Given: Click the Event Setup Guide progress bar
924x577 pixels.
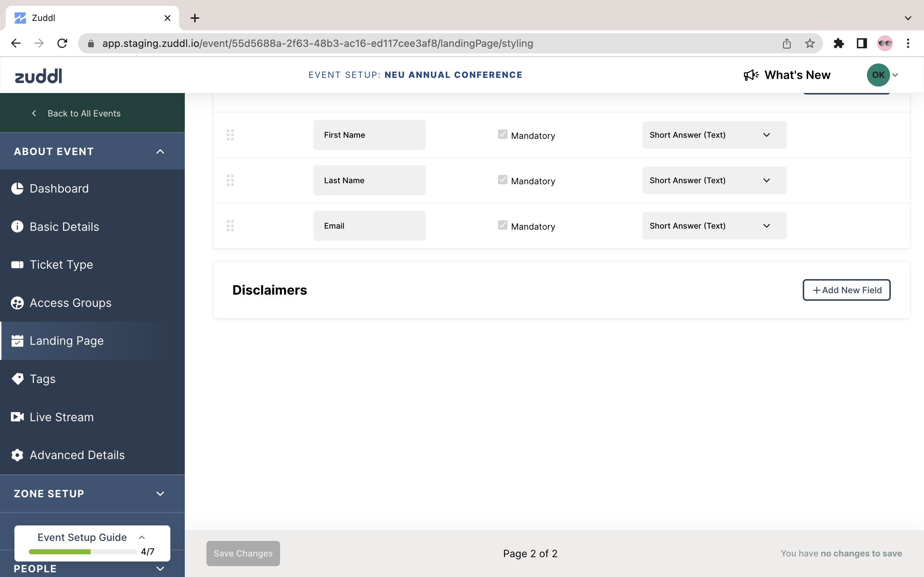Looking at the screenshot, I should [x=82, y=551].
